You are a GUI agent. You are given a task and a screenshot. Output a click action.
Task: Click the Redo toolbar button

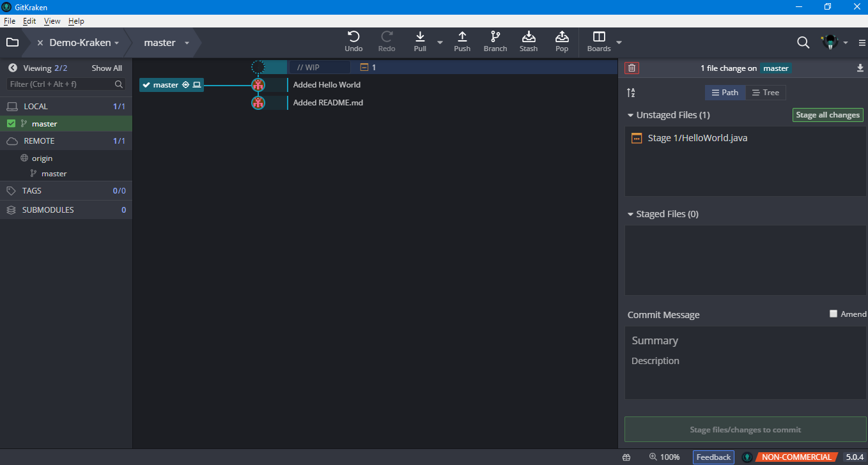click(387, 42)
